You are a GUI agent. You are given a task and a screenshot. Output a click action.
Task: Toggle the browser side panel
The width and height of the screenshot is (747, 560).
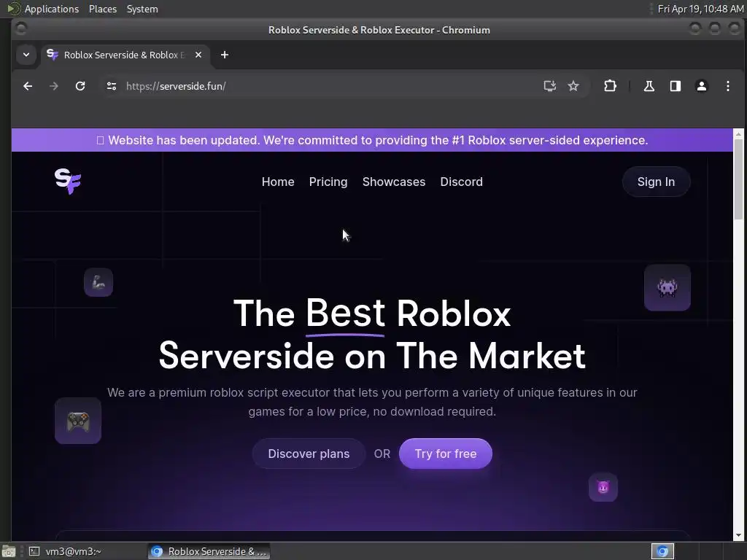click(x=675, y=86)
